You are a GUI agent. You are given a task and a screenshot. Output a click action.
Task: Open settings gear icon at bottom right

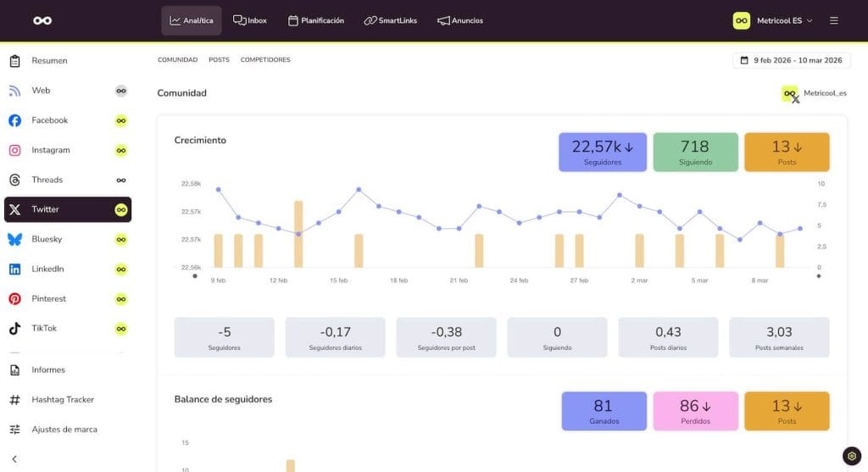(852, 456)
